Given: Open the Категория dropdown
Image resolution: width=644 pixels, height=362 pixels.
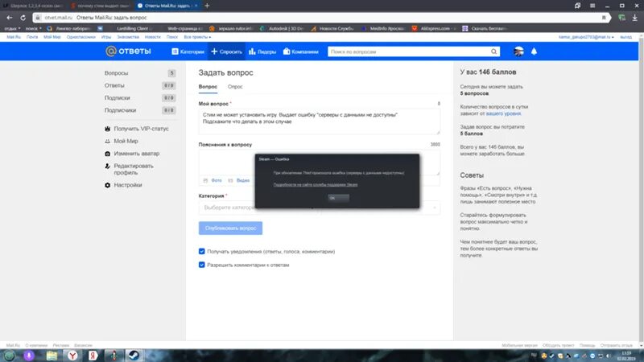Looking at the screenshot, I should pos(319,208).
